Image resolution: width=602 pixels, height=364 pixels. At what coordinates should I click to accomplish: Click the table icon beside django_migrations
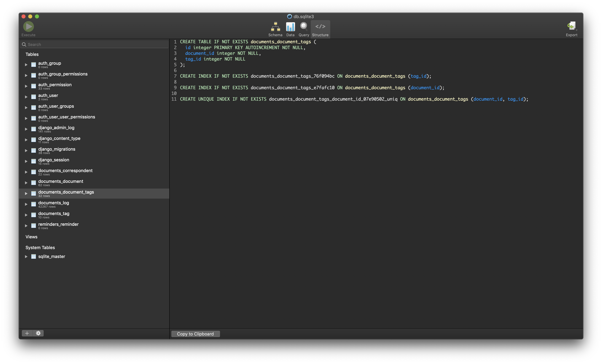click(x=33, y=150)
